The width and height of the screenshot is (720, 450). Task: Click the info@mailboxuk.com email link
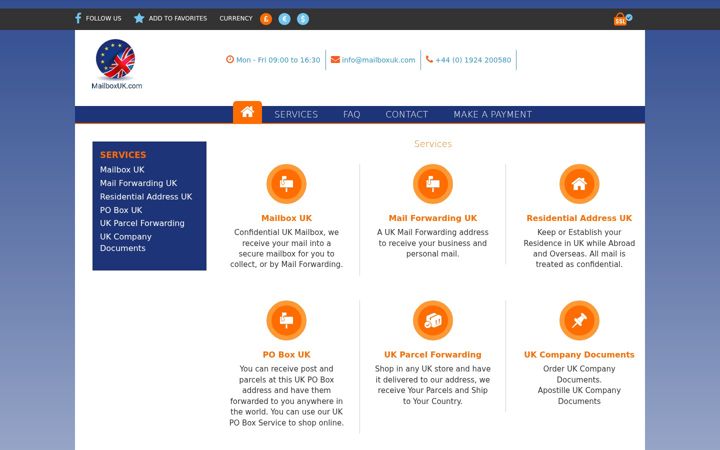pyautogui.click(x=378, y=60)
